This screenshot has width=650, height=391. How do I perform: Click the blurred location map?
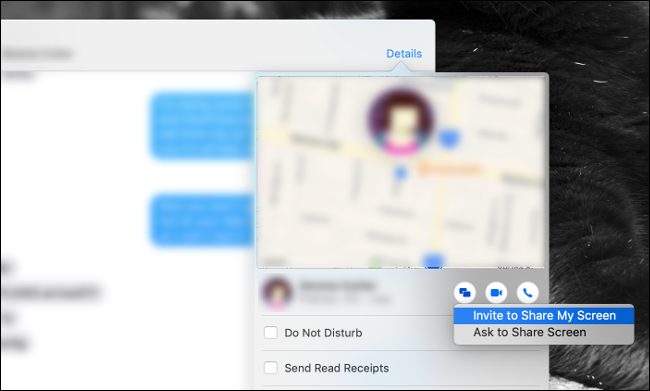401,172
